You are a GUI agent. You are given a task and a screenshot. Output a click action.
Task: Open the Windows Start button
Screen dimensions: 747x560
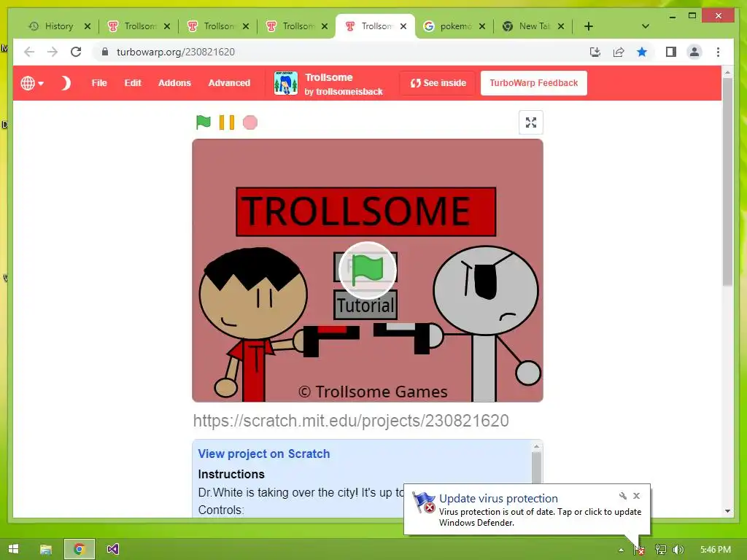[13, 549]
